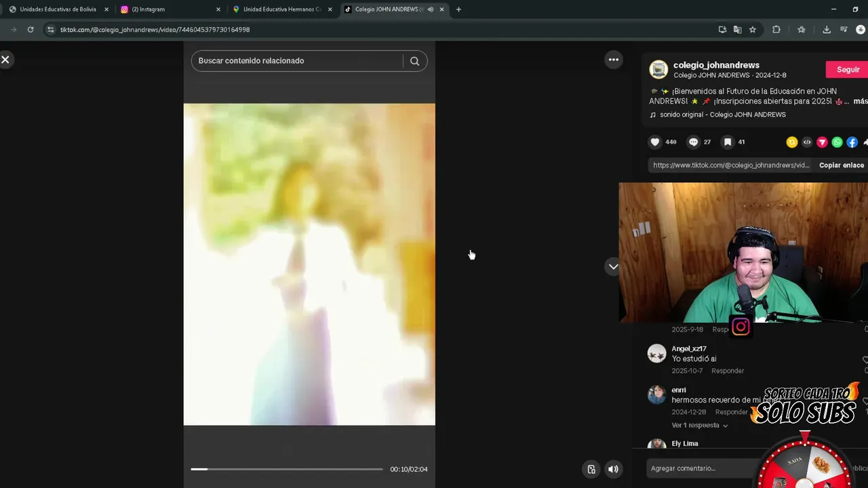This screenshot has height=488, width=868.
Task: Click in Buscar contenido relacionado field
Action: point(297,61)
